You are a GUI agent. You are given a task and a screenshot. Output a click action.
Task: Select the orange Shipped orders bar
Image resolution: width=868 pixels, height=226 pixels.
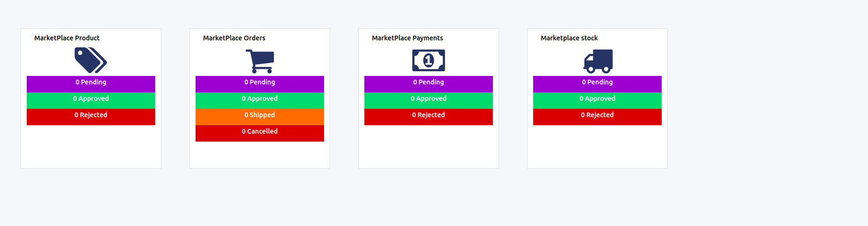pos(260,115)
